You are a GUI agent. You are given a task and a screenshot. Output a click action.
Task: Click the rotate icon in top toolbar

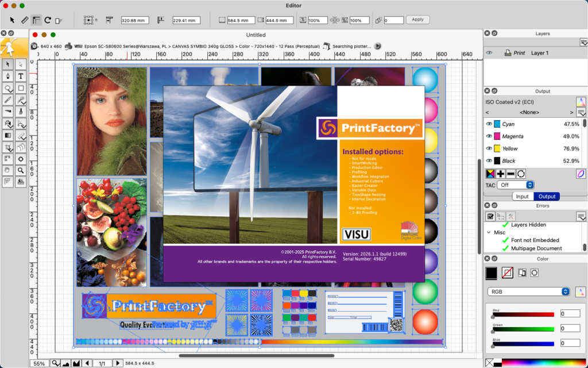(48, 20)
